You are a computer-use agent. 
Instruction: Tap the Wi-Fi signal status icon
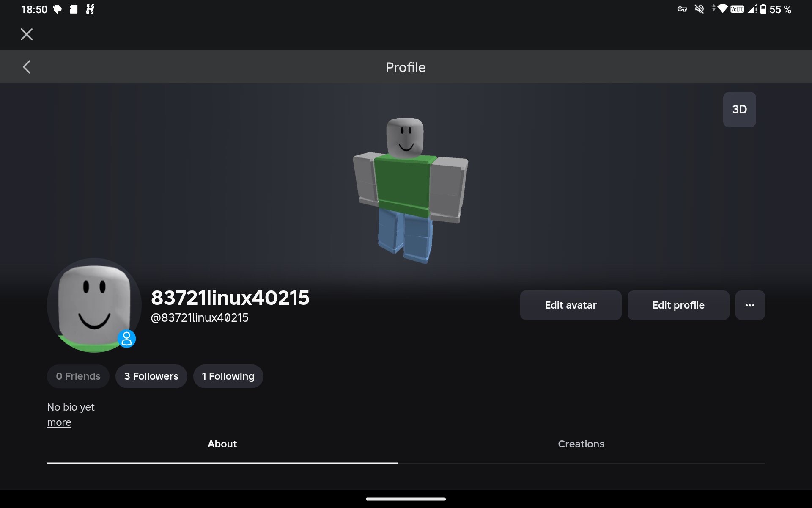[x=723, y=9]
